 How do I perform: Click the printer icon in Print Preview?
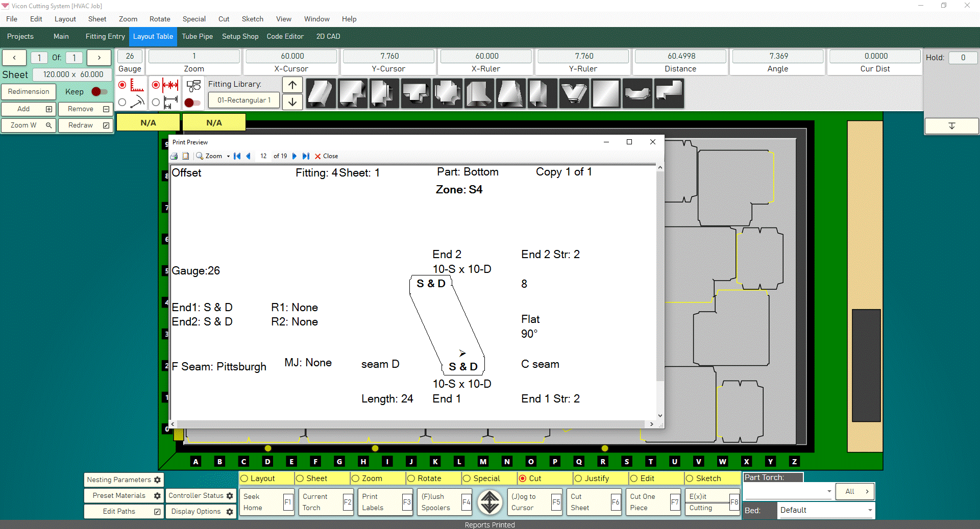pos(174,156)
